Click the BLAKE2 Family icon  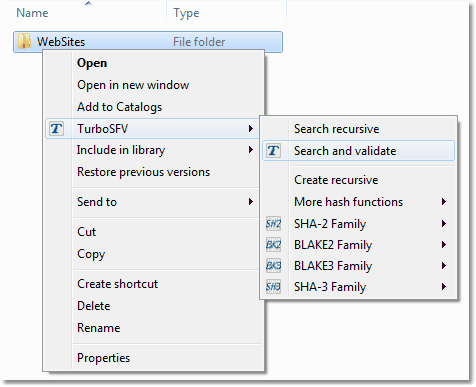point(273,245)
